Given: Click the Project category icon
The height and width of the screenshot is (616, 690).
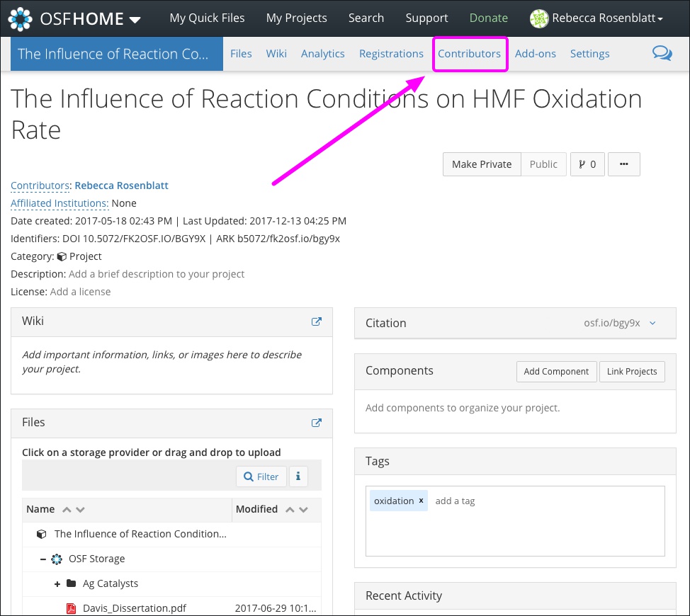Looking at the screenshot, I should tap(62, 256).
